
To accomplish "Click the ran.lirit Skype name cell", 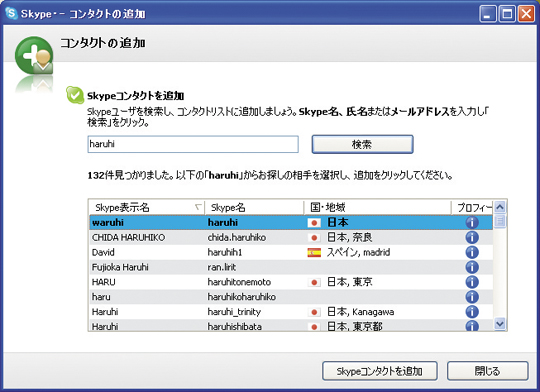I will pos(221,267).
